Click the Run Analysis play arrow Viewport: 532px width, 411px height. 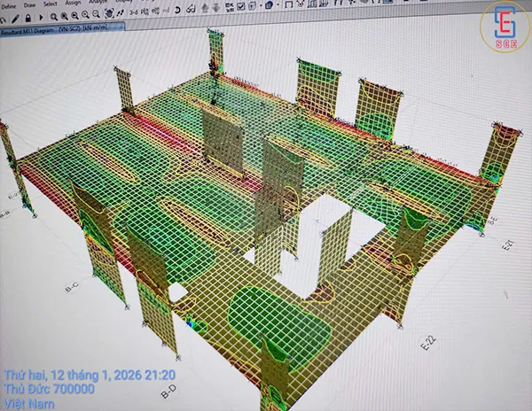(41, 17)
